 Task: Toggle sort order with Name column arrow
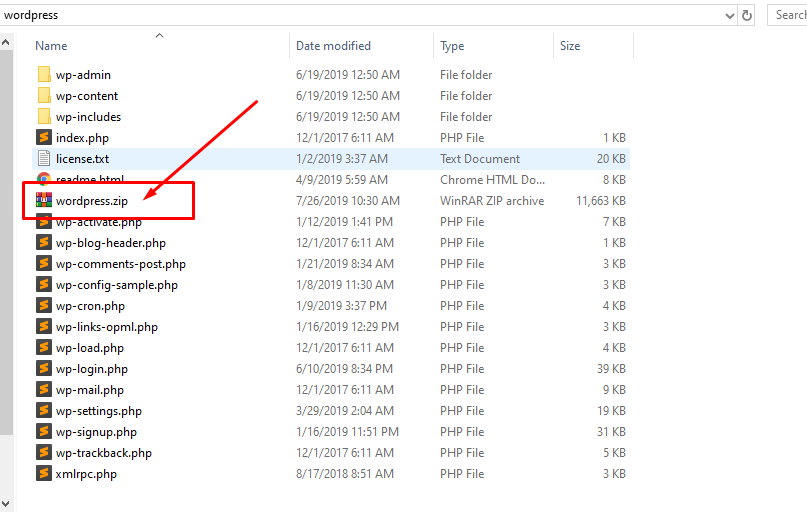[160, 35]
